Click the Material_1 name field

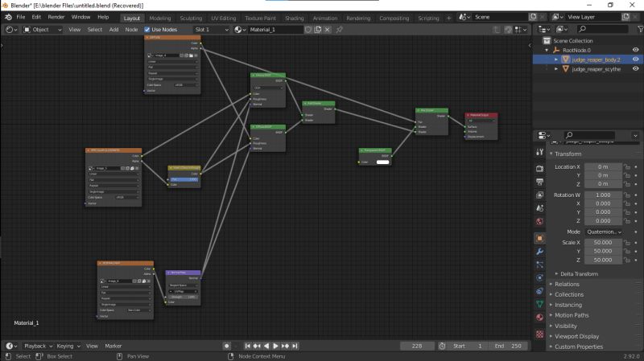[x=275, y=30]
